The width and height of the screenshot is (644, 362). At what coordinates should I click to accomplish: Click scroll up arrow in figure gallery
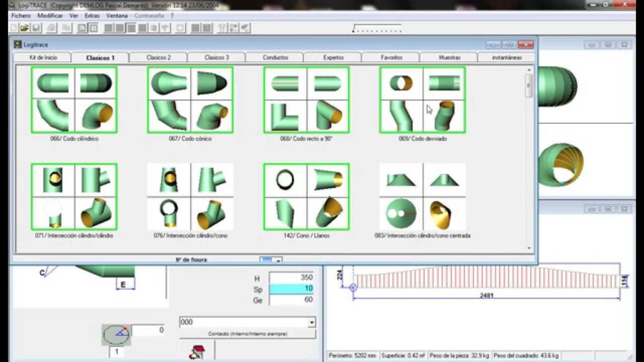pyautogui.click(x=529, y=70)
